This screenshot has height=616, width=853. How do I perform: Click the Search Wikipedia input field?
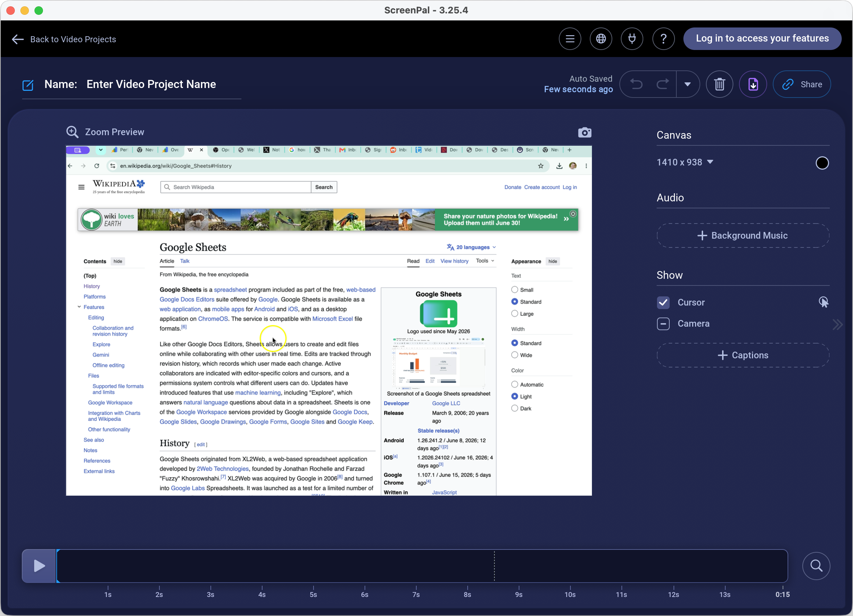236,187
